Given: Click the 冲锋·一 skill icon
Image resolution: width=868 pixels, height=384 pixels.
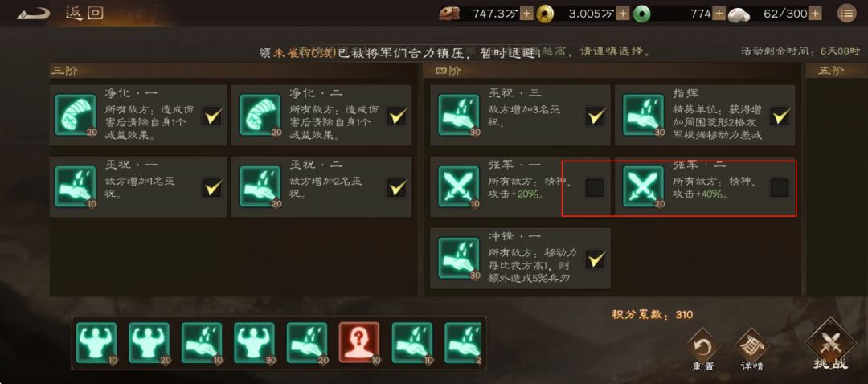Looking at the screenshot, I should tap(459, 259).
